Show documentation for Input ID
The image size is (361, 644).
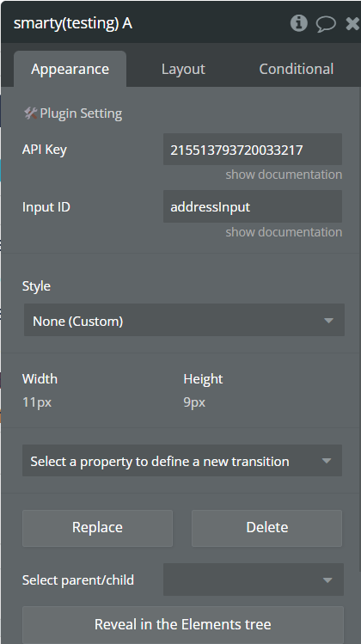tap(284, 232)
